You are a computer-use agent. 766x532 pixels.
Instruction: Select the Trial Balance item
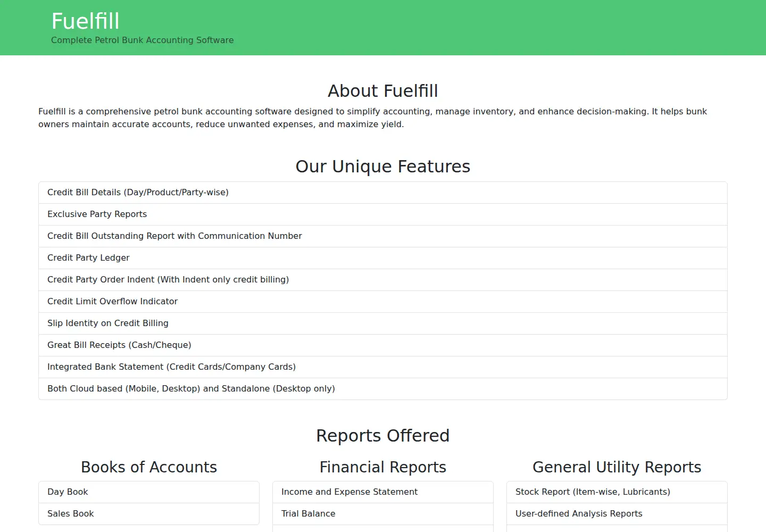(383, 514)
